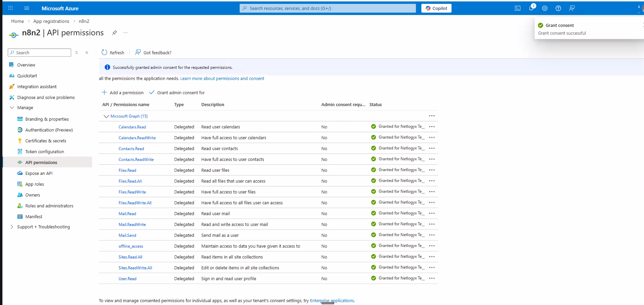This screenshot has width=644, height=305.
Task: Open the hamburger navigation menu
Action: (27, 8)
